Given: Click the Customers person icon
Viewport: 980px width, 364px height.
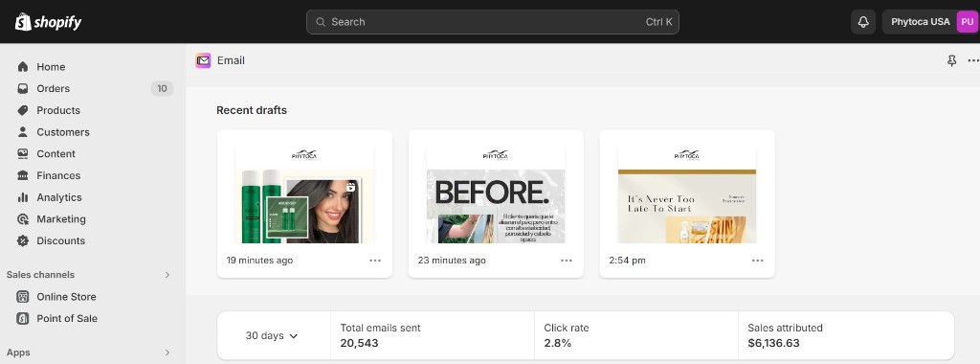Looking at the screenshot, I should point(23,132).
